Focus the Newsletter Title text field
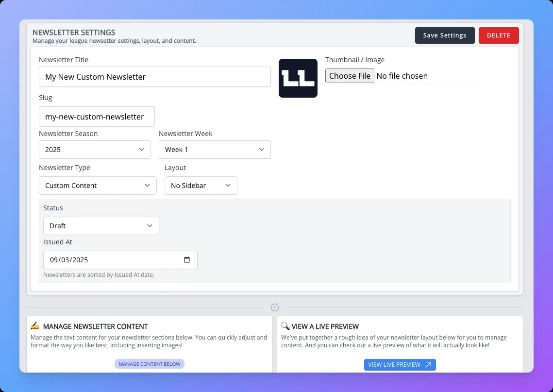553x392 pixels. [154, 77]
